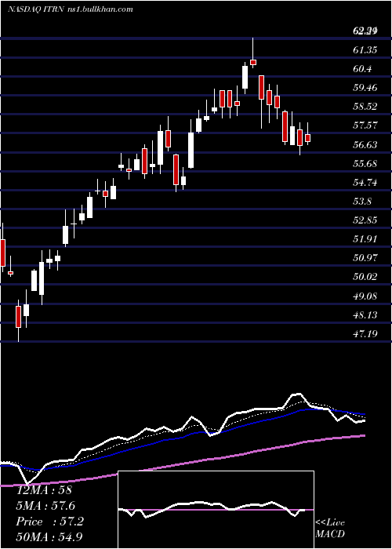Click the 56.63 price axis label

365,144
